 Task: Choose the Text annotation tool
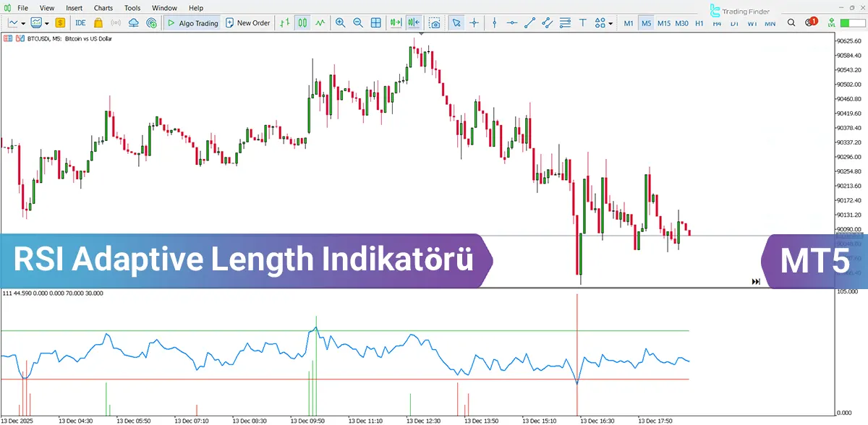tap(582, 22)
